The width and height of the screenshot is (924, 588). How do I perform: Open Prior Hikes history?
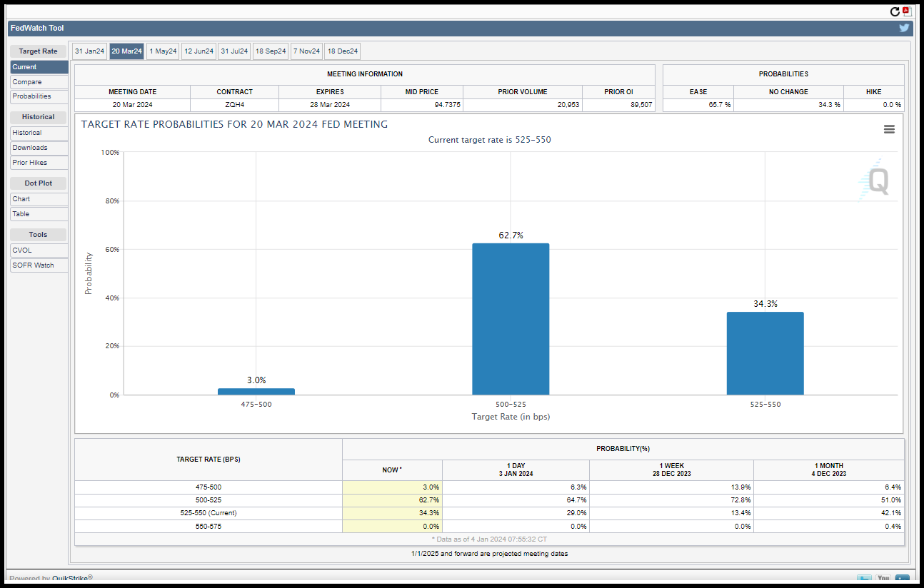click(39, 163)
